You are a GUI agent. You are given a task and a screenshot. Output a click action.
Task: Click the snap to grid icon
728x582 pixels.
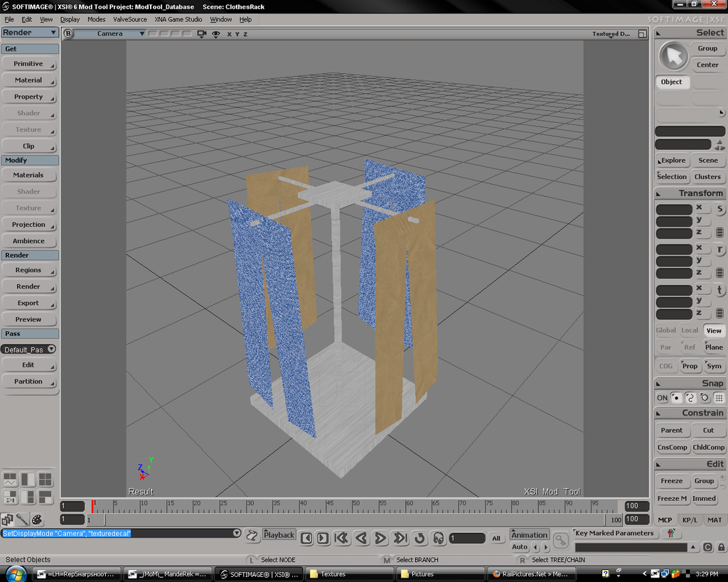[x=719, y=398]
